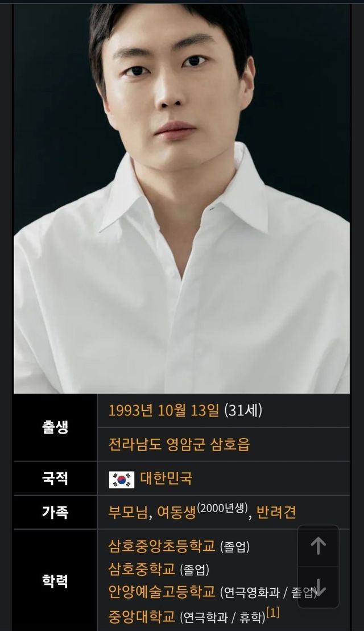Open the 삼호중앙초등학교 school link
This screenshot has width=364, height=631.
point(162,546)
